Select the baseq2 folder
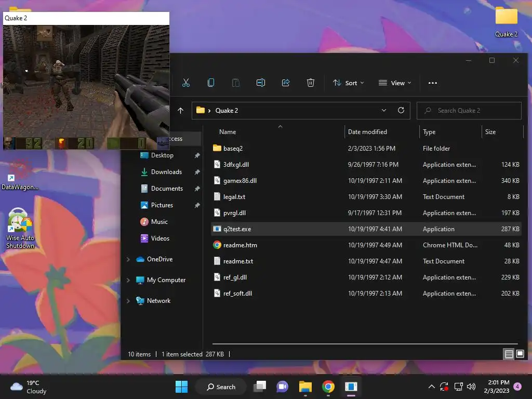Image resolution: width=532 pixels, height=399 pixels. click(366, 148)
